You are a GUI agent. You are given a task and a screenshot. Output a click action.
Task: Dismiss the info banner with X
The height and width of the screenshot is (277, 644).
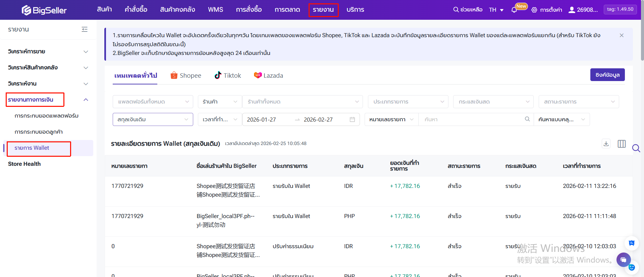tap(622, 36)
